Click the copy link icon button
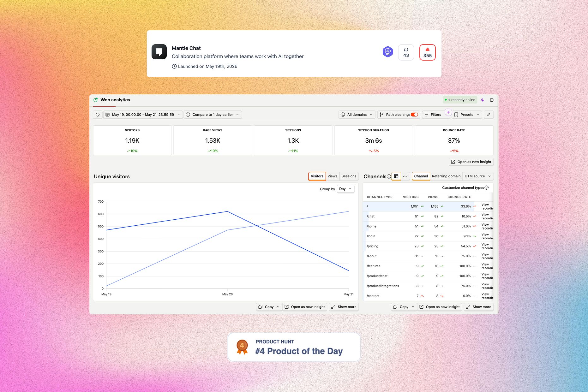This screenshot has width=588, height=392. (x=489, y=115)
